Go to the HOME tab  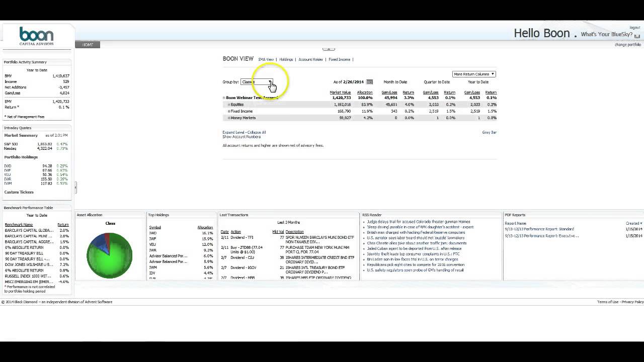tap(88, 45)
